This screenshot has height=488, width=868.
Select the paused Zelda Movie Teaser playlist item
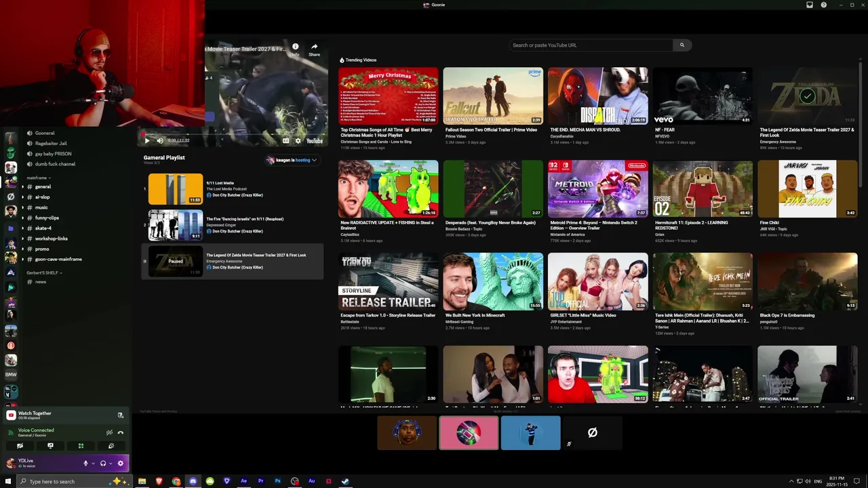click(233, 261)
